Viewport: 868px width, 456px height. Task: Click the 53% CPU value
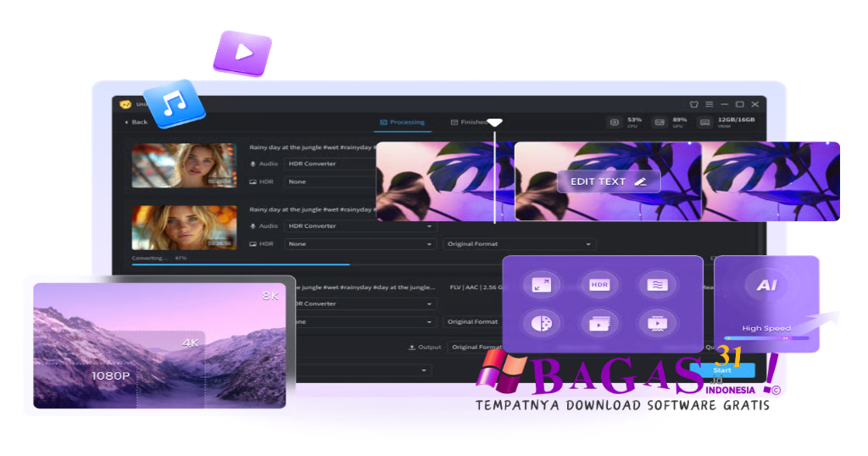coord(634,120)
